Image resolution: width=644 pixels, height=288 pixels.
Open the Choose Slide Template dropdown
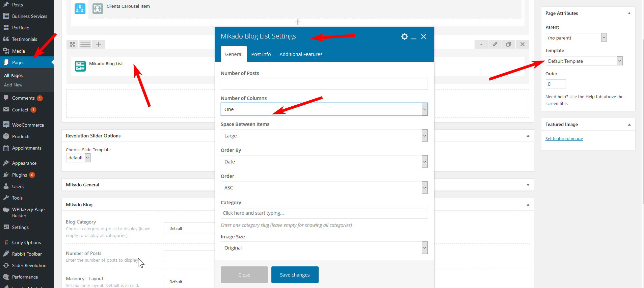pos(78,158)
